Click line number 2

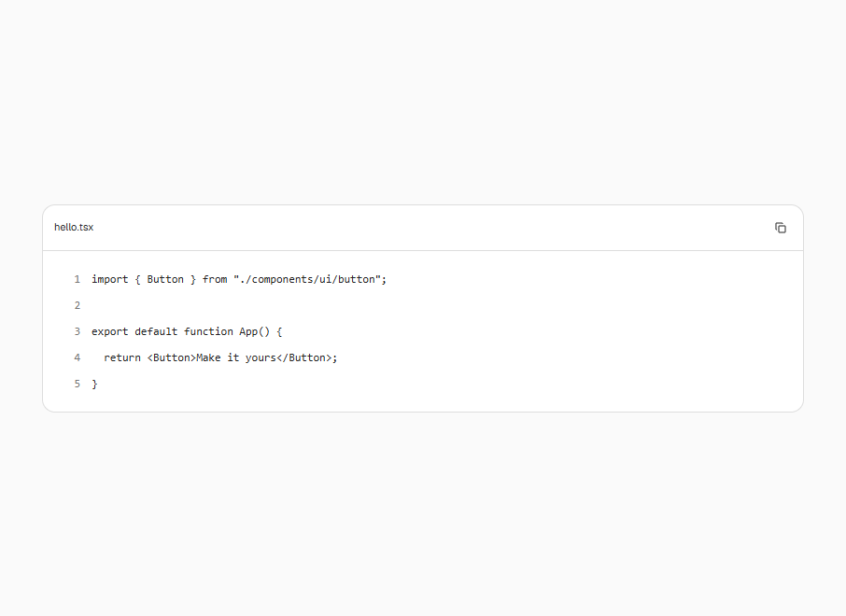tap(78, 305)
